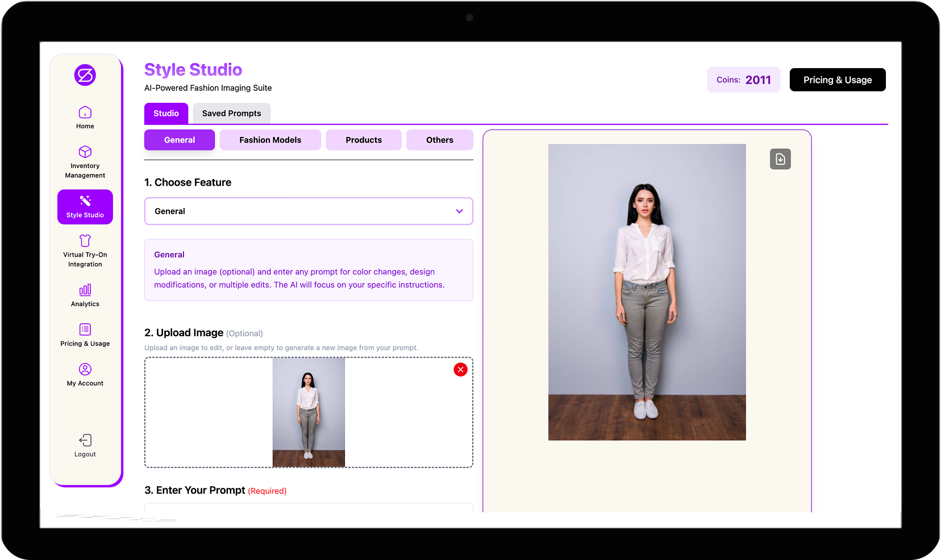
Task: Open the Choose Feature dropdown
Action: pos(309,211)
